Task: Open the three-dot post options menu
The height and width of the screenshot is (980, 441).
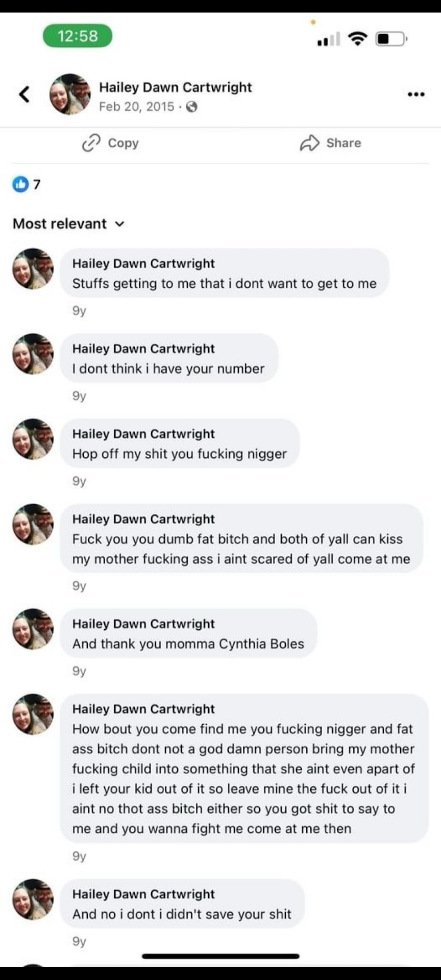Action: point(416,94)
